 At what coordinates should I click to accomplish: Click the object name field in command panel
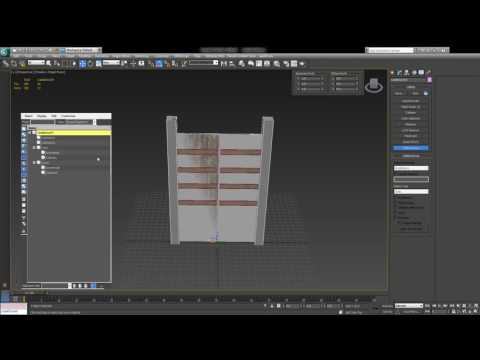[409, 80]
